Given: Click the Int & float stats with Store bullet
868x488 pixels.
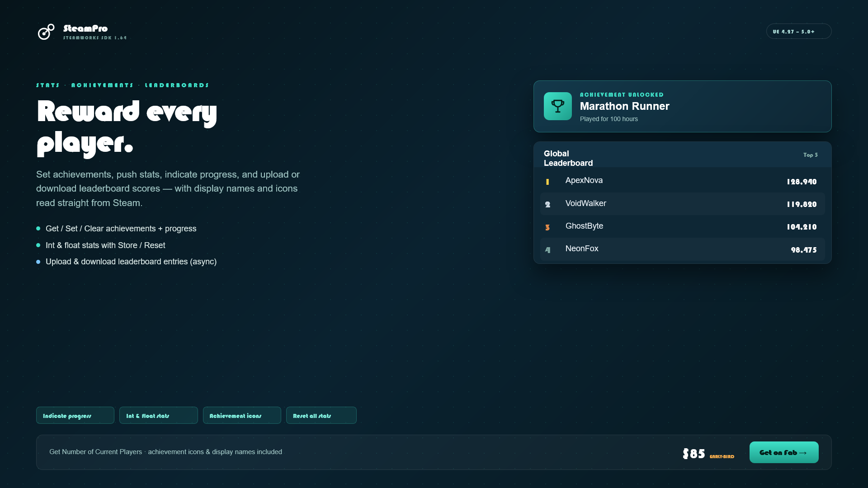Looking at the screenshot, I should [x=105, y=245].
